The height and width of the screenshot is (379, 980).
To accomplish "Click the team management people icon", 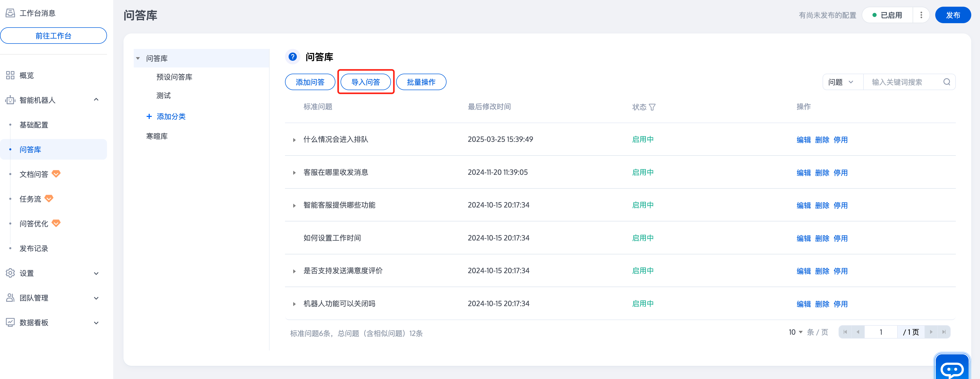I will tap(10, 297).
